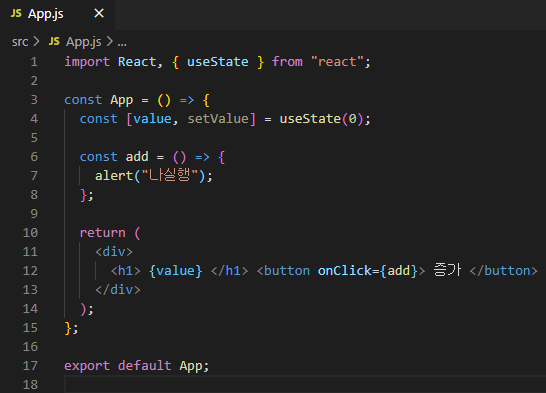Open the App.js breadcrumb item

[x=84, y=42]
